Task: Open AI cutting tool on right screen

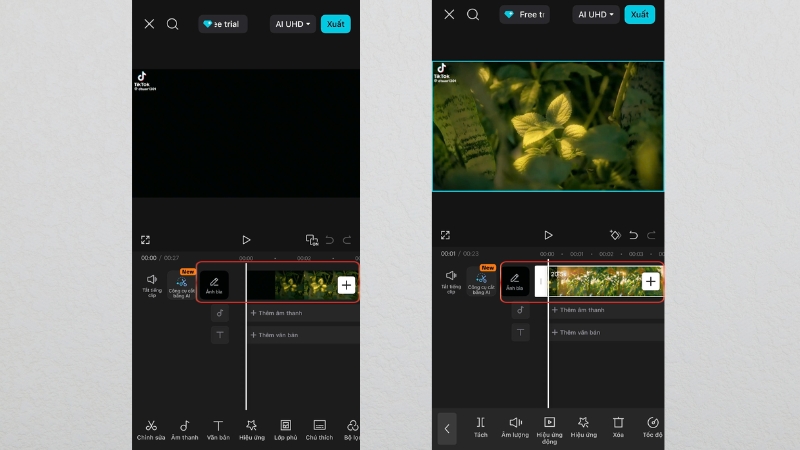Action: pos(481,282)
